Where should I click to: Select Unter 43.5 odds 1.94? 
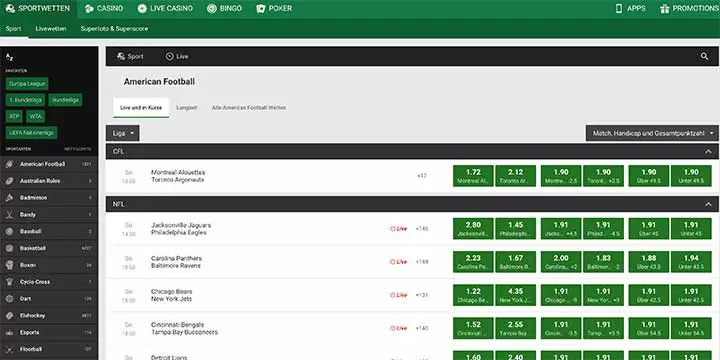691,262
